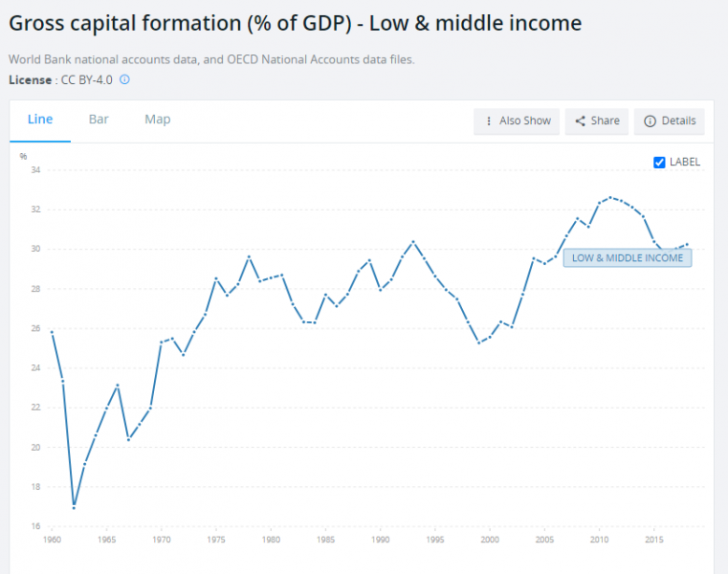The image size is (728, 574).
Task: Click the share icon
Action: (580, 121)
